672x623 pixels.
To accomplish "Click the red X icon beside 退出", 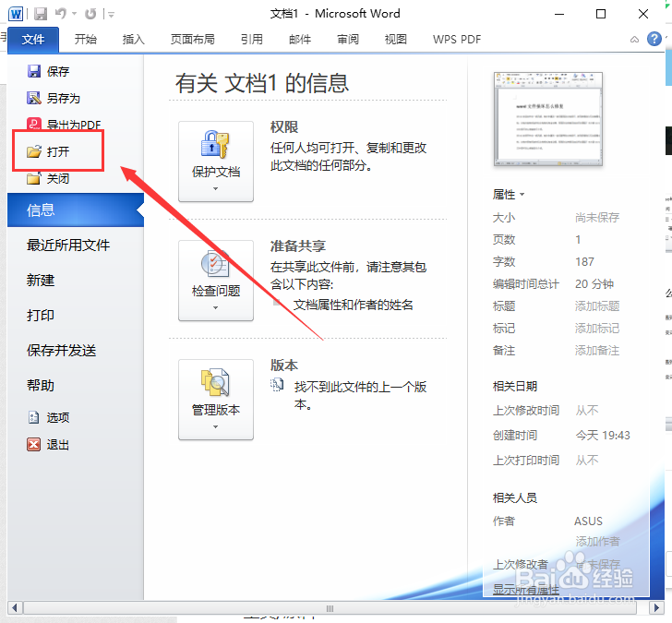I will 33,444.
